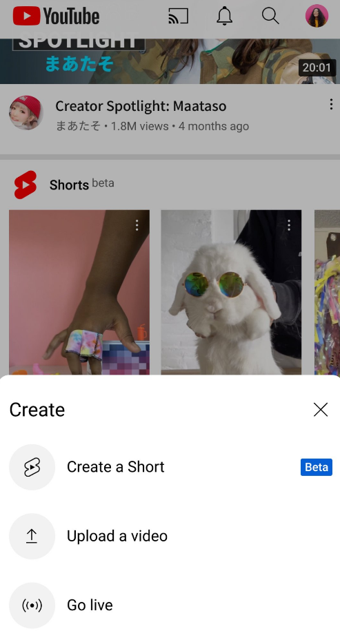This screenshot has width=340, height=644.
Task: Tap the Upload a video arrow icon
Action: coord(32,536)
